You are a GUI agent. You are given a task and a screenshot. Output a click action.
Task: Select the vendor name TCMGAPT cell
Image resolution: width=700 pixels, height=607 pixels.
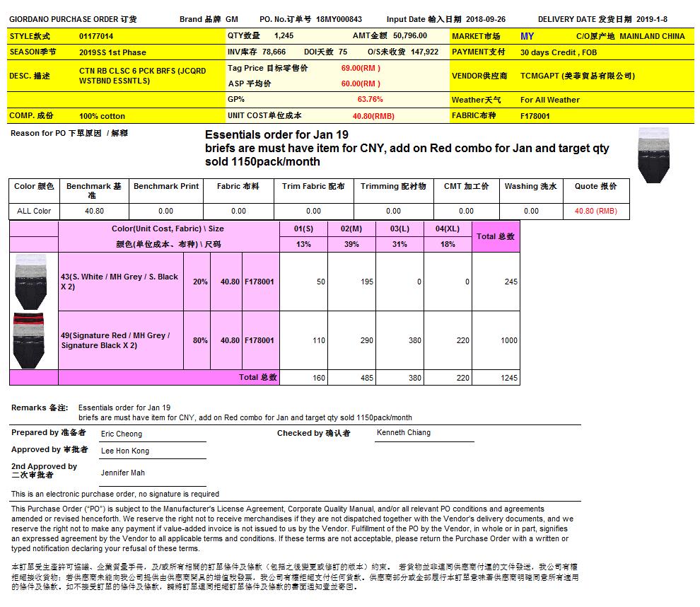(577, 76)
